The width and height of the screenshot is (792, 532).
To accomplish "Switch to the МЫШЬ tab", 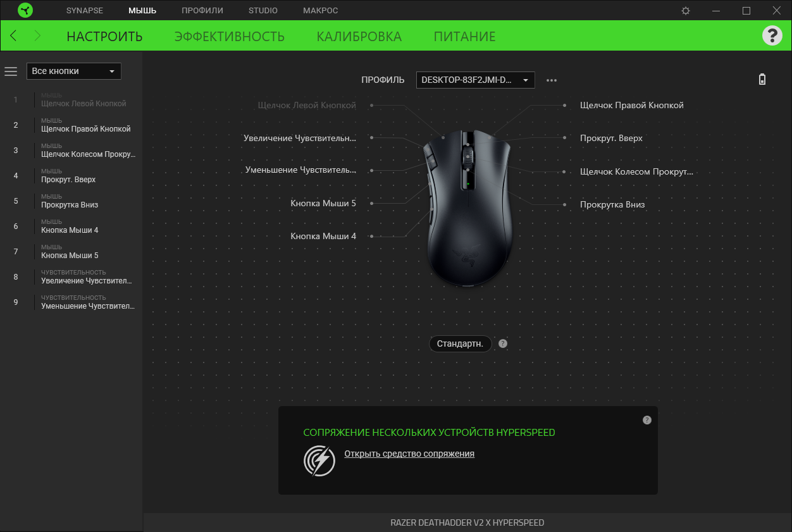I will click(x=142, y=11).
